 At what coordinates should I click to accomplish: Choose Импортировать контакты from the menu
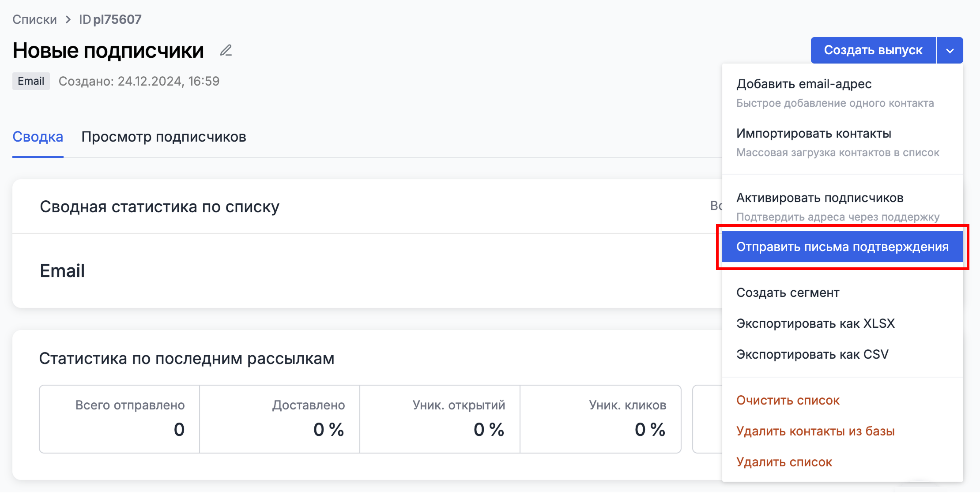coord(814,133)
